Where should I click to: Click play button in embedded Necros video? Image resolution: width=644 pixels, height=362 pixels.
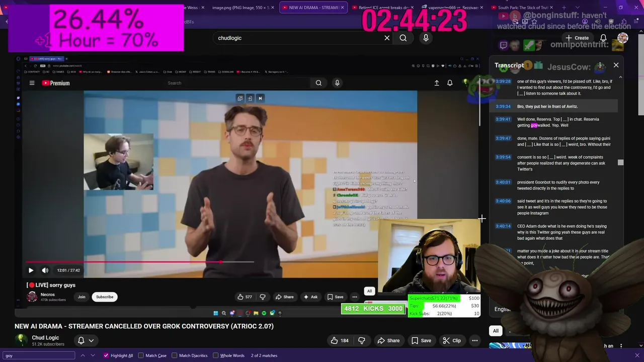tap(31, 270)
